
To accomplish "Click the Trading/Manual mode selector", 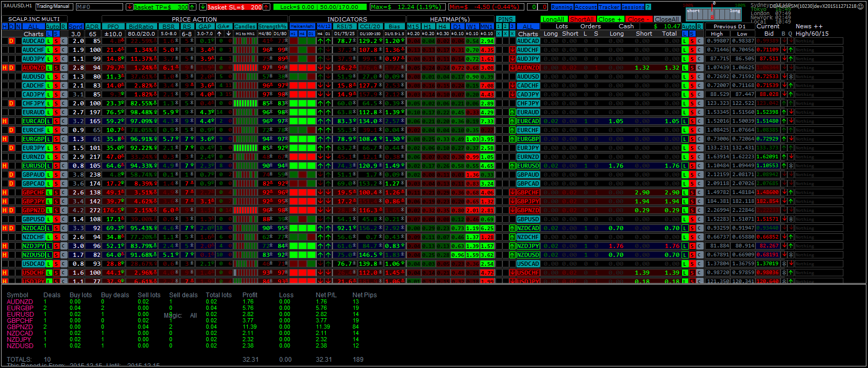I will [x=54, y=7].
